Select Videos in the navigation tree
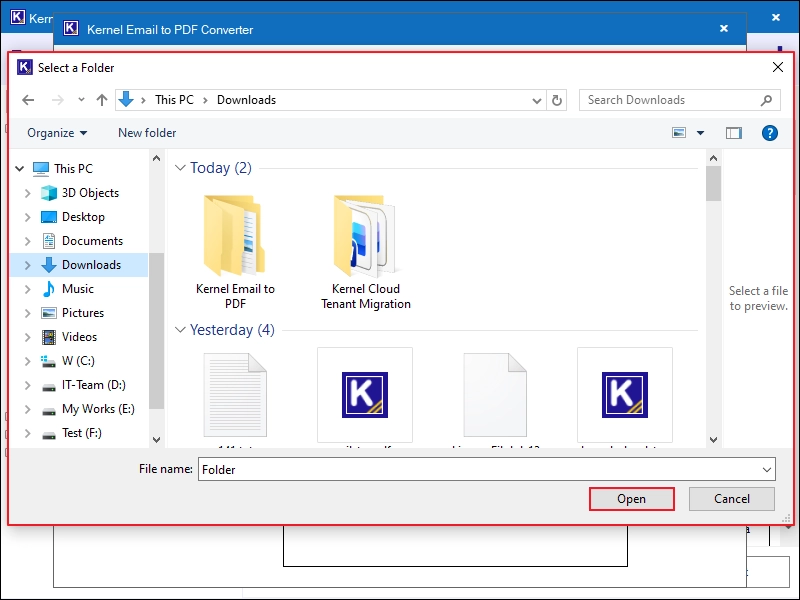 click(79, 337)
